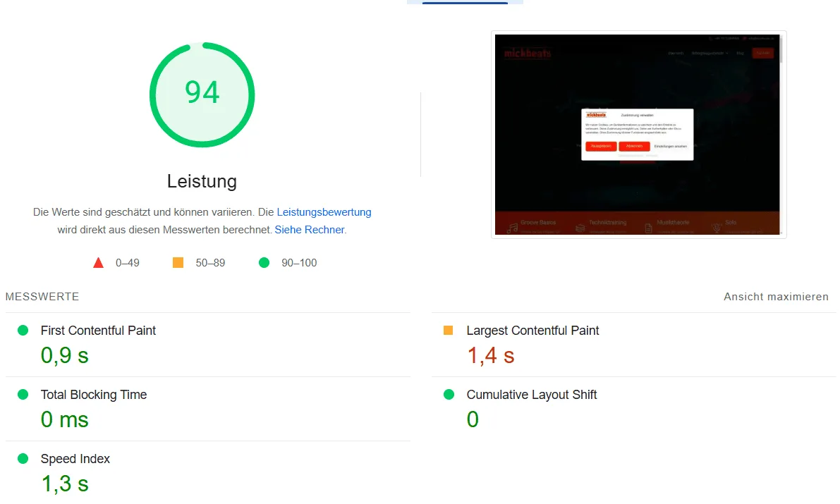Click the green circle 90–100 legend icon
The image size is (840, 504).
click(264, 262)
